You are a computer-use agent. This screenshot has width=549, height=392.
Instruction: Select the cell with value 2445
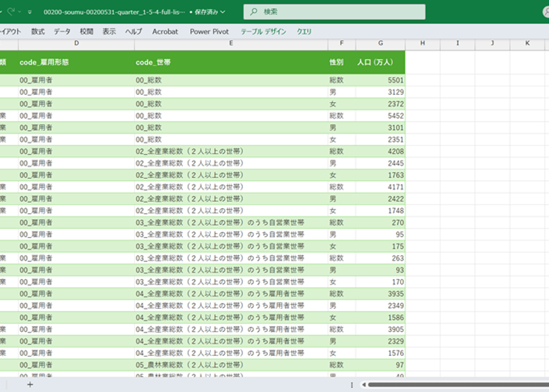coord(381,163)
